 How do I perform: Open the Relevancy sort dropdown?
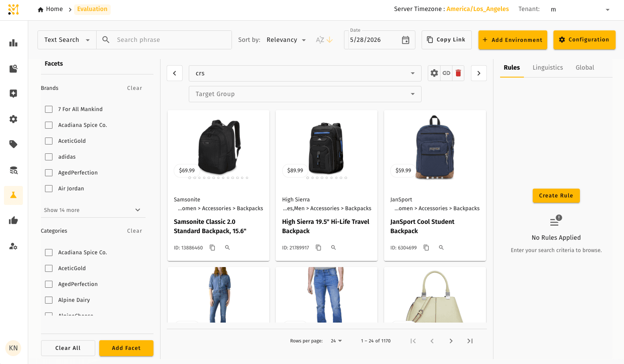(x=286, y=40)
